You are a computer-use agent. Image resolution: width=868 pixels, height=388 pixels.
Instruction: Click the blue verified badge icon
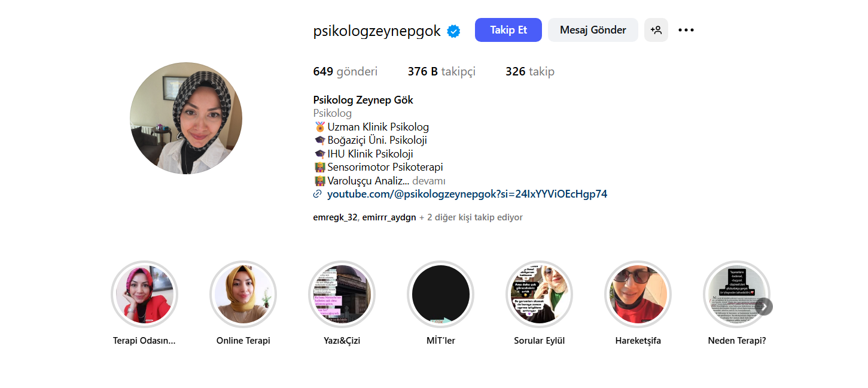click(454, 31)
